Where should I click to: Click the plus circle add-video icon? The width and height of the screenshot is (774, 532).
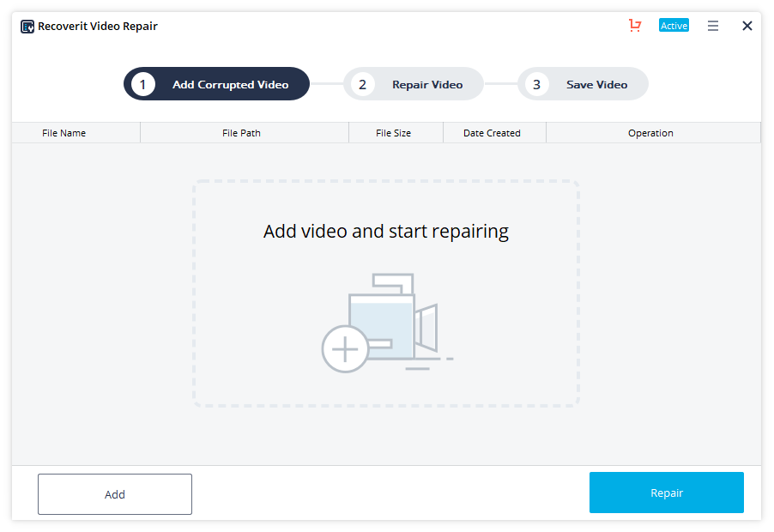coord(345,349)
